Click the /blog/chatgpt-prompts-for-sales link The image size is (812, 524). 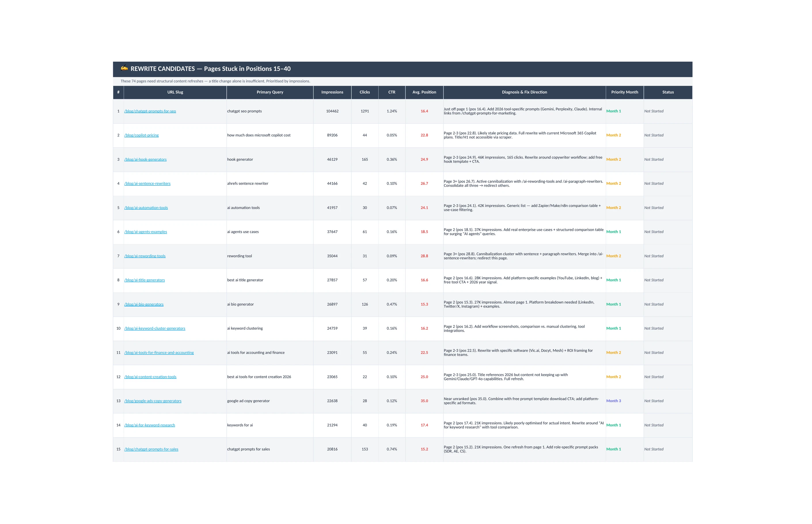click(x=151, y=449)
